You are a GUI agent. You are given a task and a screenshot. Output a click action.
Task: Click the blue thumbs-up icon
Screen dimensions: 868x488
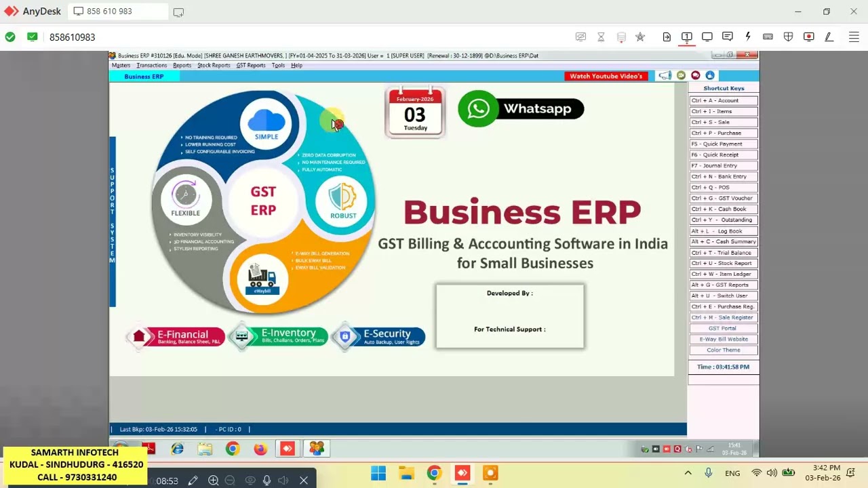tap(709, 75)
